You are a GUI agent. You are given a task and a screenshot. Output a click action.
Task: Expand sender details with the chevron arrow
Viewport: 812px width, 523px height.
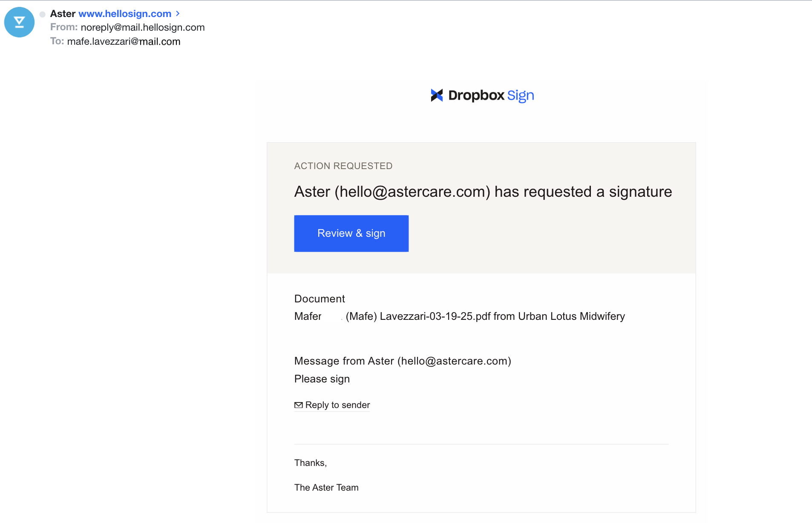pyautogui.click(x=178, y=14)
